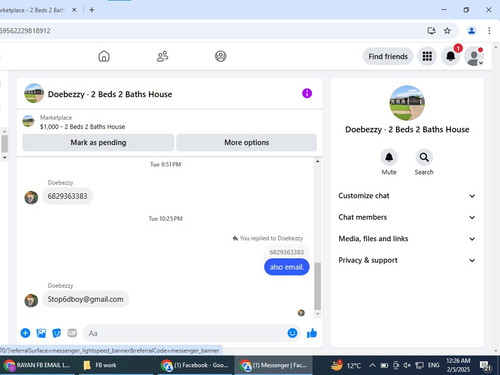This screenshot has width=500, height=375.
Task: Search in conversation magnifier icon
Action: (424, 157)
